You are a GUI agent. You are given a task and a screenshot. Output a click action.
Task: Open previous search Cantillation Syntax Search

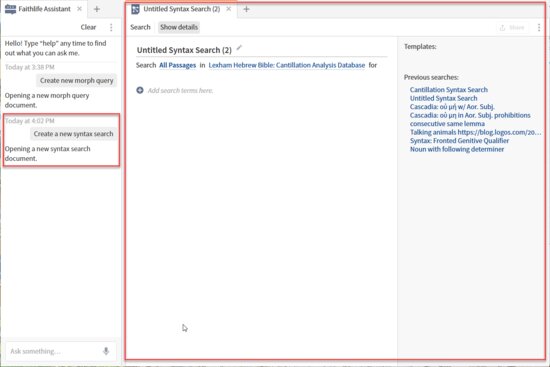[x=449, y=90]
